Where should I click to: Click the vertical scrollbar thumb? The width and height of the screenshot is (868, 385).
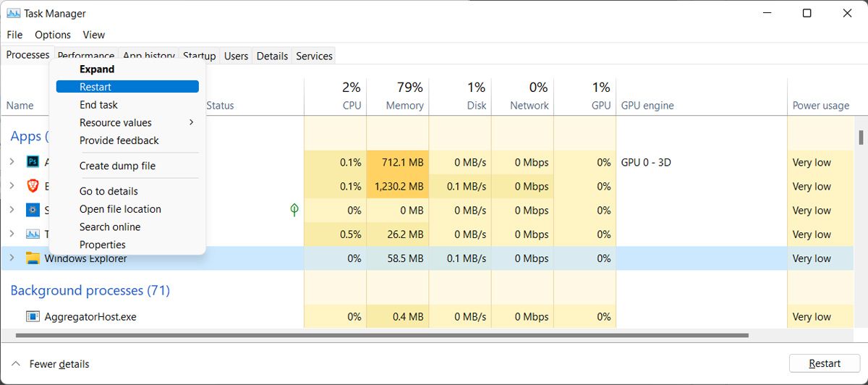860,137
